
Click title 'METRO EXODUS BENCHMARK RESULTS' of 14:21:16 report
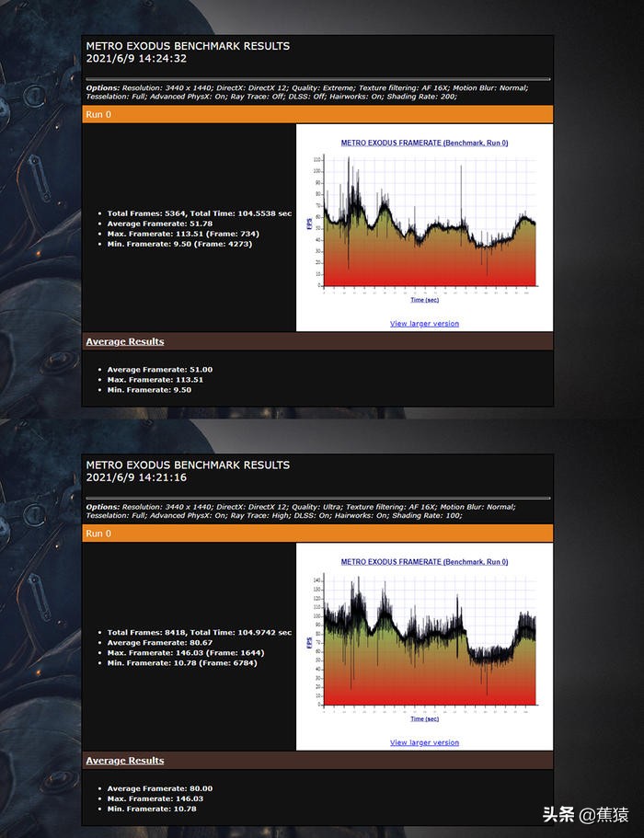point(188,465)
